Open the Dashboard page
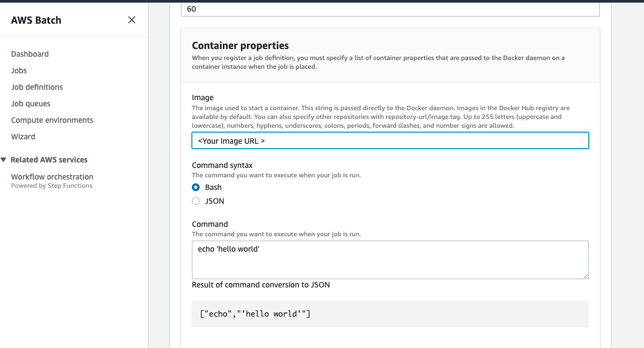Screen dimensions: 644x348 (30, 54)
